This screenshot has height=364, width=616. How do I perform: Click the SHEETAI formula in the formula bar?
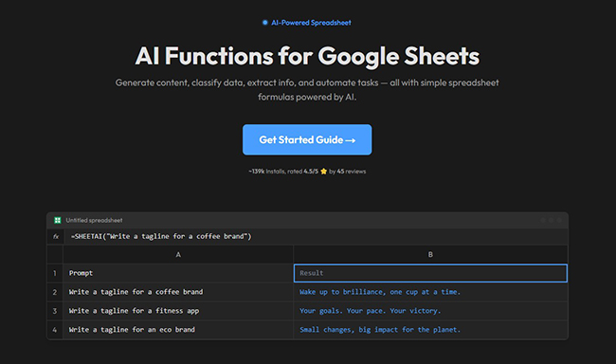point(161,236)
